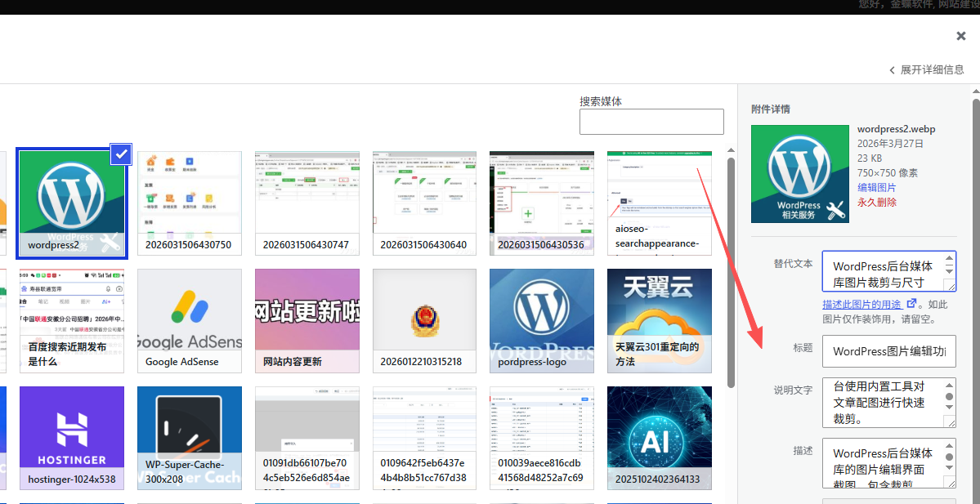Select the aioseo-searchappearance thumbnail

(x=660, y=203)
